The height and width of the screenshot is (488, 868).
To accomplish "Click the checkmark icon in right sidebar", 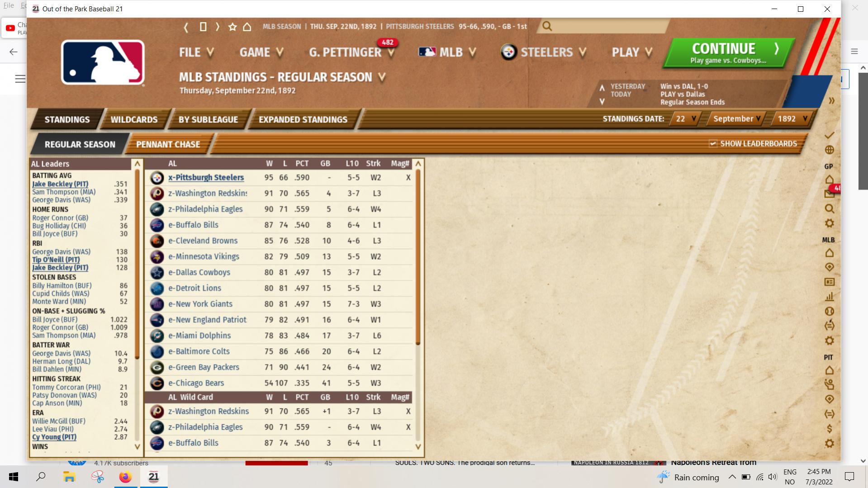I will (829, 135).
